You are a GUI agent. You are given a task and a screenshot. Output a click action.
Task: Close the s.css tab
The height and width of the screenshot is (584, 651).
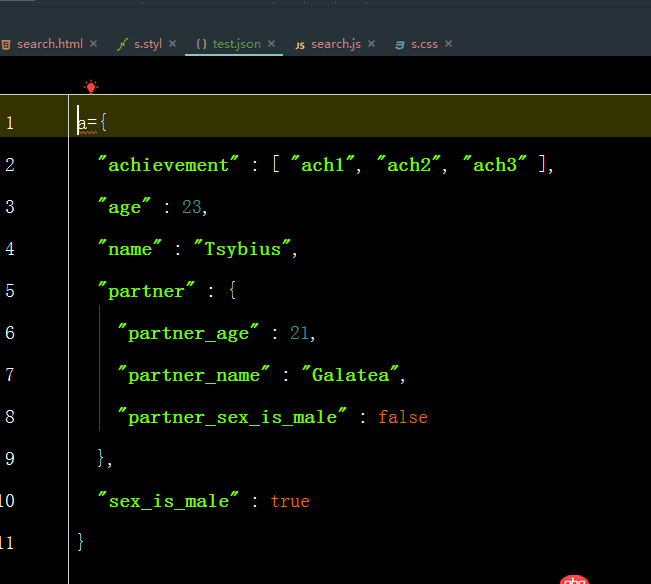(x=448, y=44)
